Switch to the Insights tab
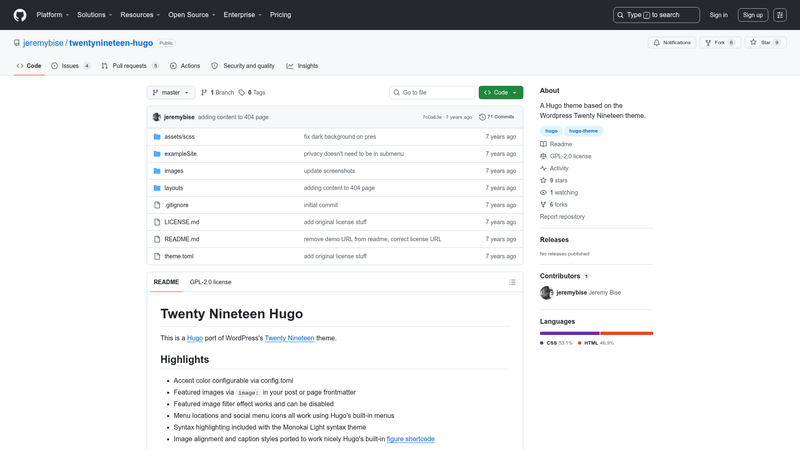The image size is (800, 450). click(302, 66)
